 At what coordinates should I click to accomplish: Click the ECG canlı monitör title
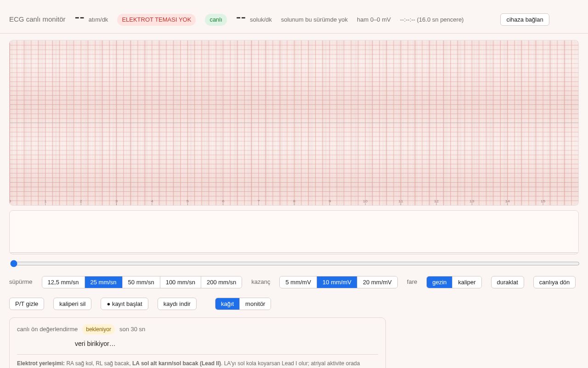(x=37, y=19)
